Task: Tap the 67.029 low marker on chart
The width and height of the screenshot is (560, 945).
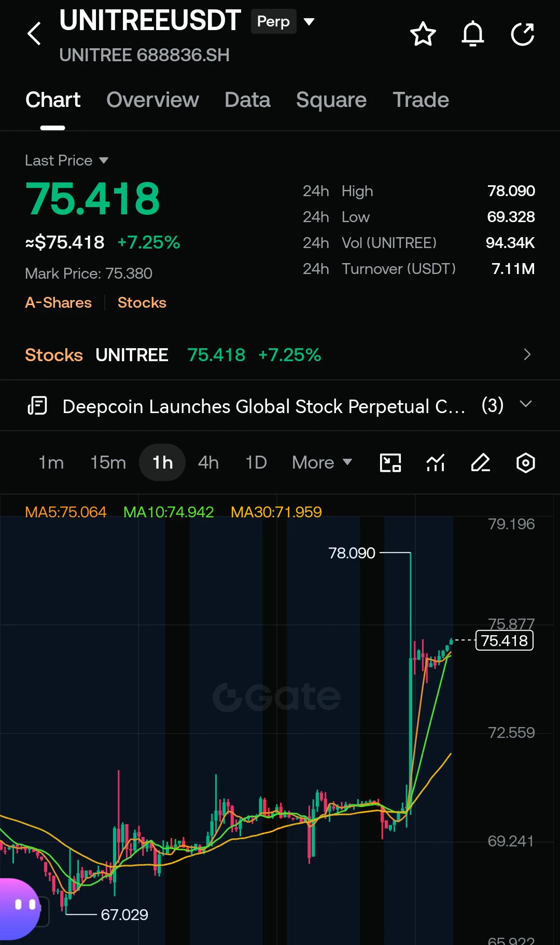Action: tap(124, 914)
